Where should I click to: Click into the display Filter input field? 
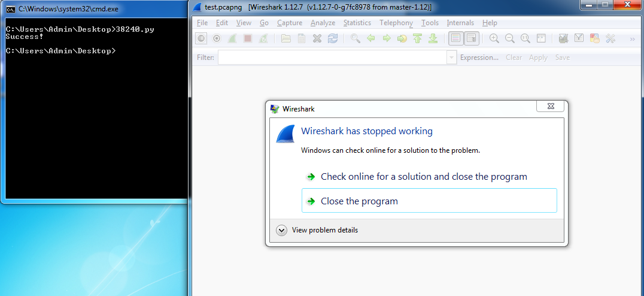tap(332, 57)
